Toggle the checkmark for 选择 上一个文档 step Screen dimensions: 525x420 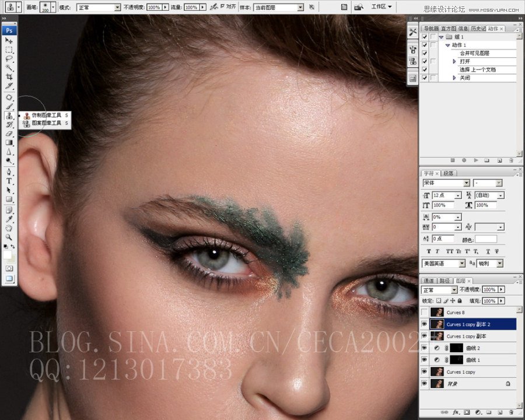click(x=425, y=69)
